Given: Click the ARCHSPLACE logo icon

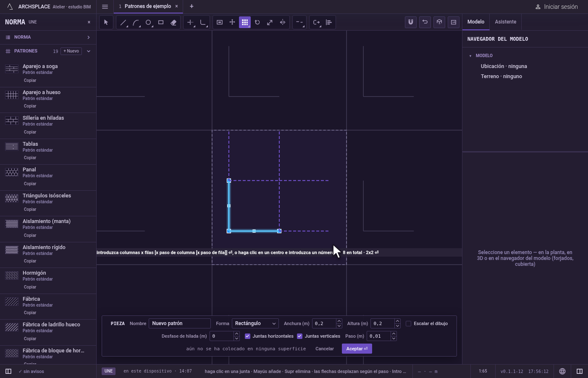Looking at the screenshot, I should (10, 6).
